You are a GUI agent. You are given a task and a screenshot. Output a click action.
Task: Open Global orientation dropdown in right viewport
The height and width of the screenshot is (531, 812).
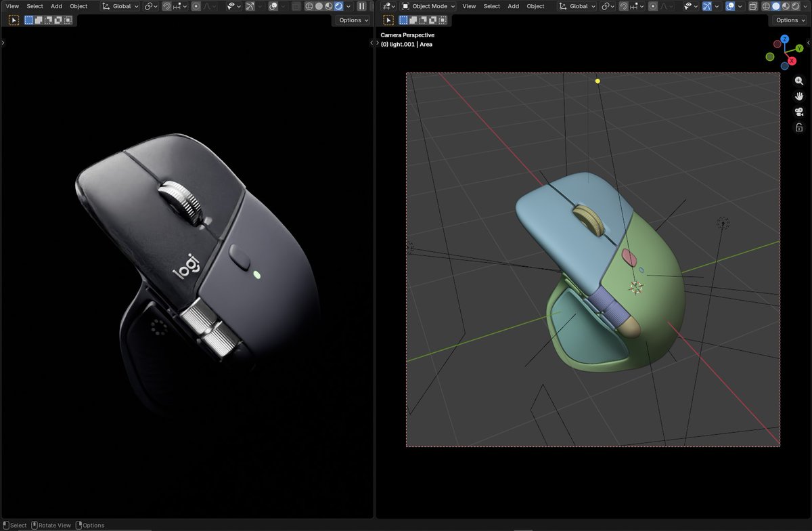[x=577, y=6]
